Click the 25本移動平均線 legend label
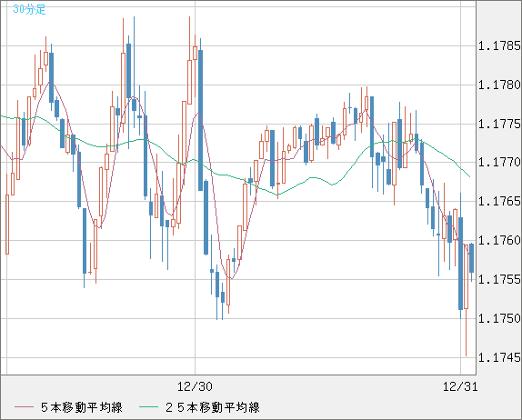This screenshot has height=420, width=522. 213,407
